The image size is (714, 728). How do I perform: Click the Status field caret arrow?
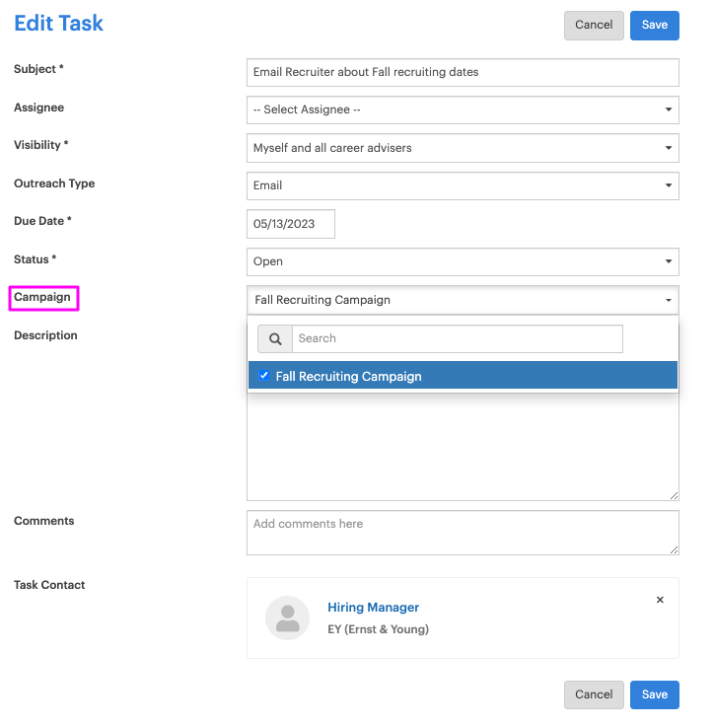[669, 261]
